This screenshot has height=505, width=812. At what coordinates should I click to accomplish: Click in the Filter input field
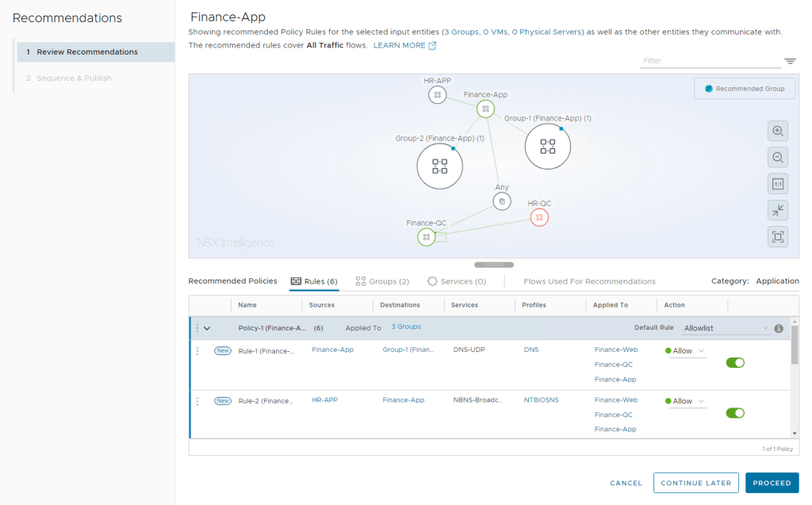pyautogui.click(x=710, y=61)
